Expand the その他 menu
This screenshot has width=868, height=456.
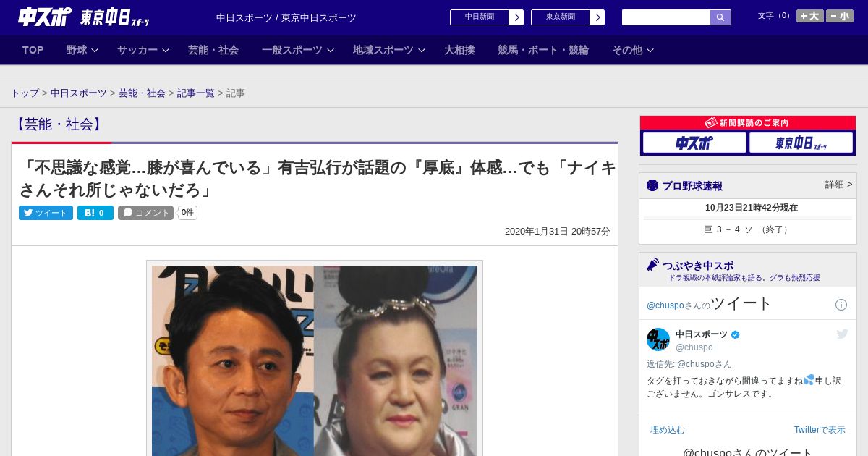coord(632,50)
